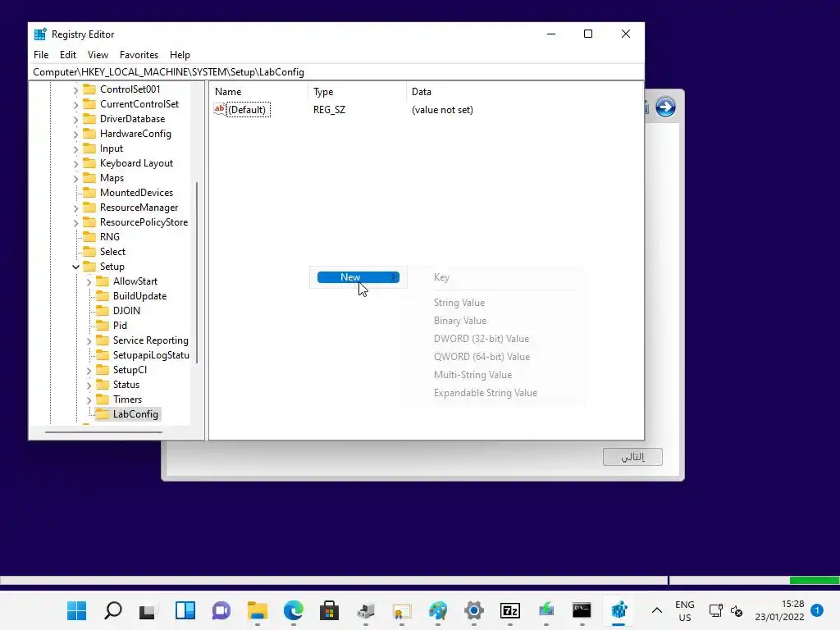The width and height of the screenshot is (840, 630).
Task: Open the Paint app in taskbar
Action: (438, 610)
